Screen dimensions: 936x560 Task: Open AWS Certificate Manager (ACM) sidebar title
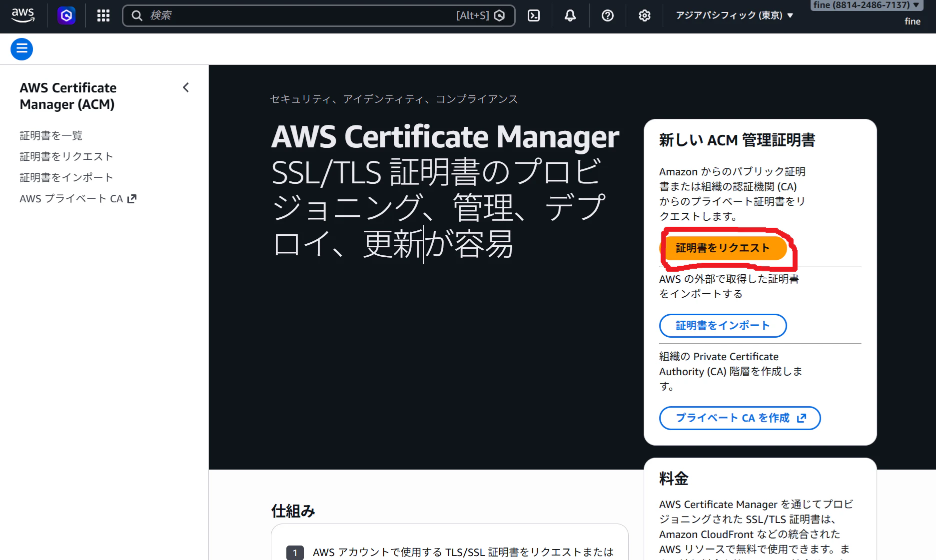coord(68,96)
